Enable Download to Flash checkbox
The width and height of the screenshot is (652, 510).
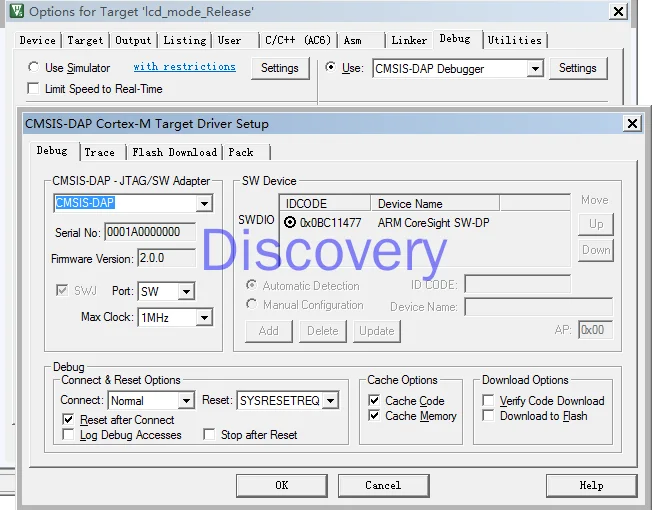(x=488, y=415)
